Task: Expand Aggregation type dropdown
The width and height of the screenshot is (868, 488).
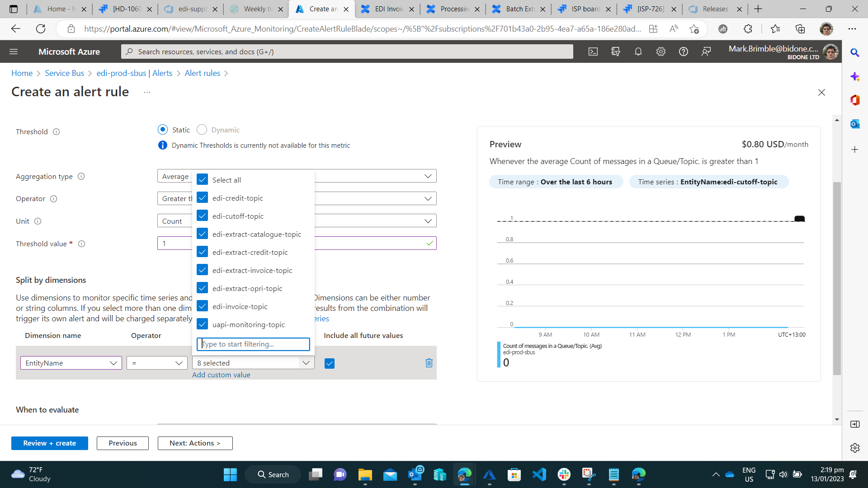Action: point(428,176)
